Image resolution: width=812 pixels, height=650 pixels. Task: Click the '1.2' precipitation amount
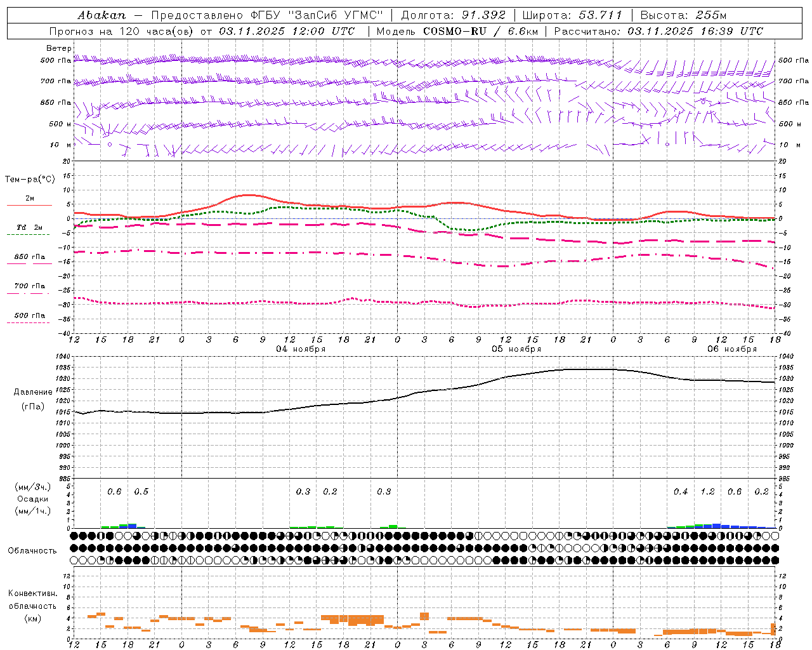[707, 492]
